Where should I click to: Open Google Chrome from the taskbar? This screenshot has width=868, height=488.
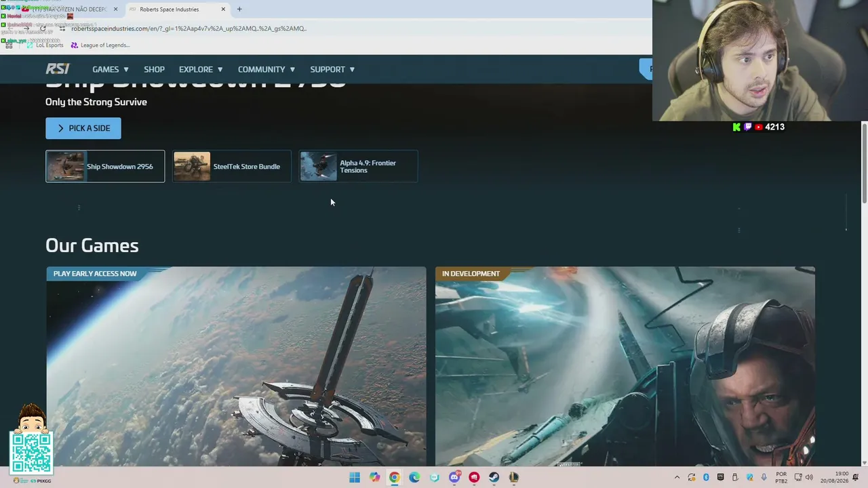click(x=394, y=478)
